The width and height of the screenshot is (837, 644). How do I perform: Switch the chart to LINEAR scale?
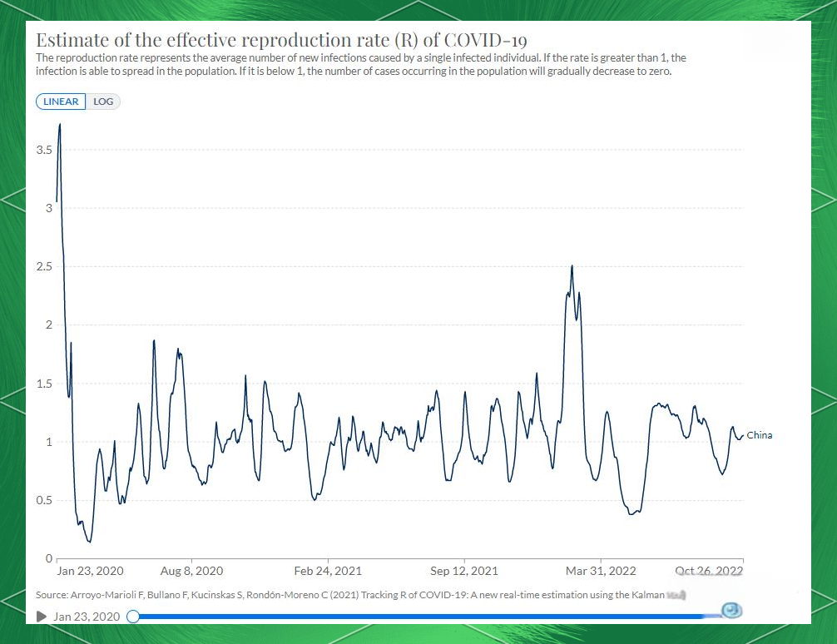tap(61, 102)
